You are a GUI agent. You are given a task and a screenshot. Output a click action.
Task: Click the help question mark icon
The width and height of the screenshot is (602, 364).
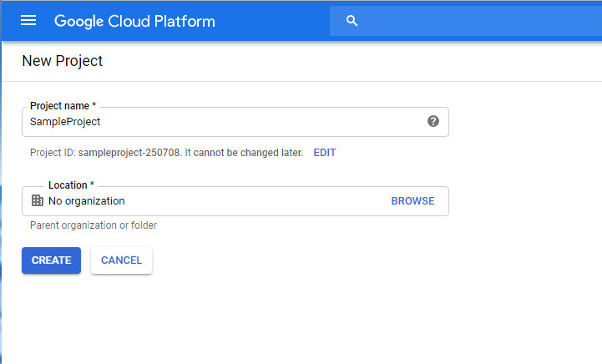coord(433,121)
